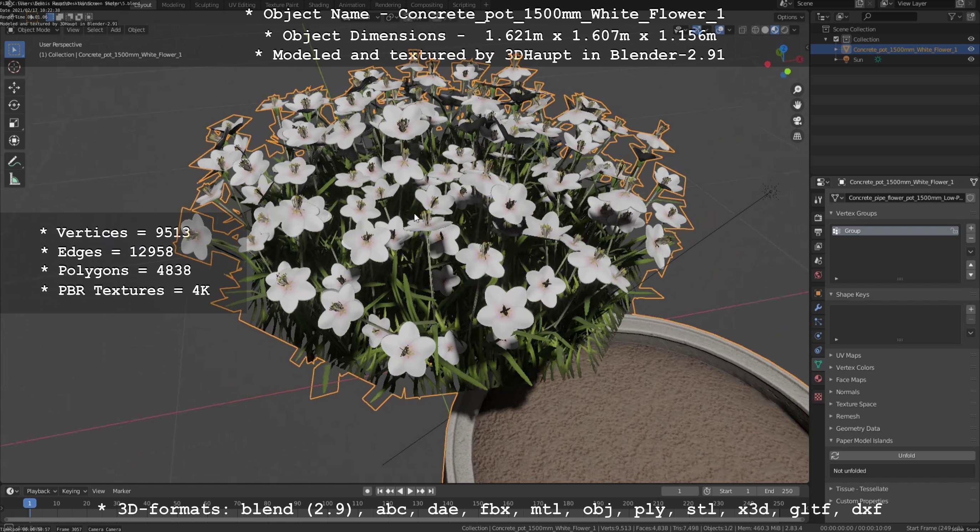This screenshot has width=980, height=532.
Task: Select the Scale tool
Action: (x=15, y=123)
